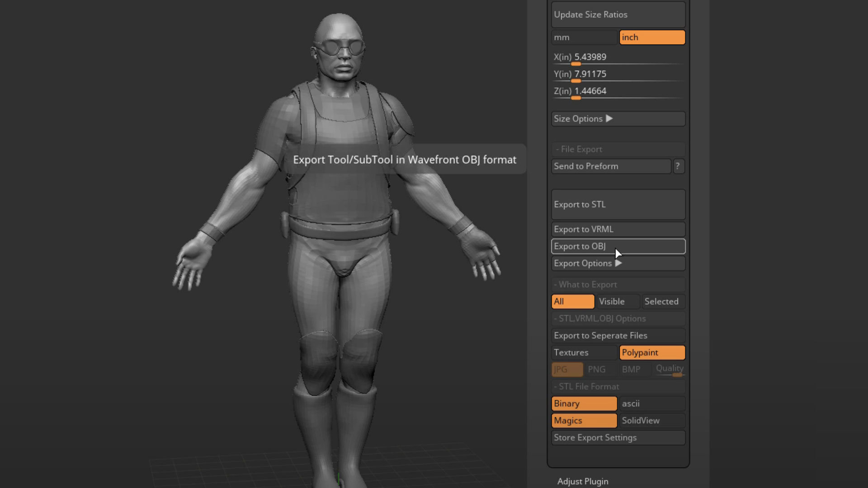Viewport: 868px width, 488px height.
Task: Expand the Export Options arrow
Action: click(618, 263)
